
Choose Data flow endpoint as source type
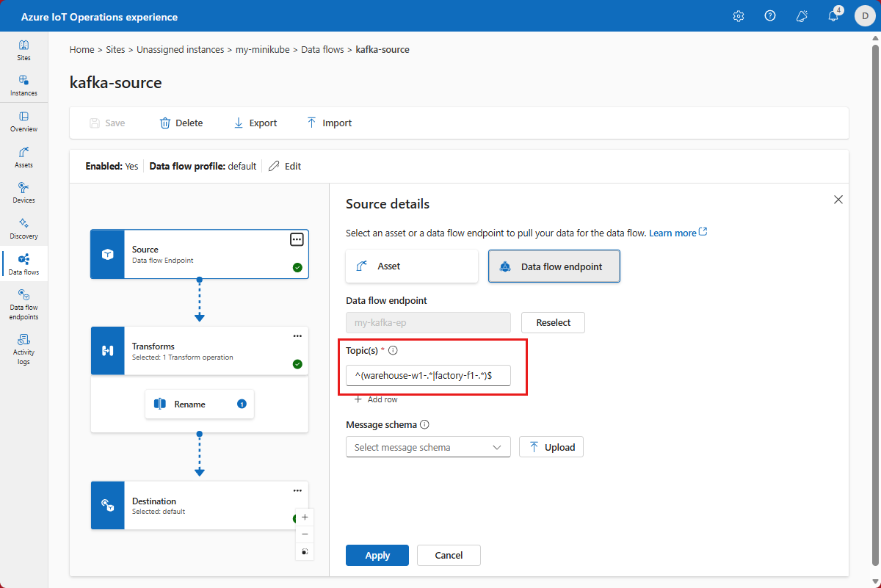click(x=554, y=266)
